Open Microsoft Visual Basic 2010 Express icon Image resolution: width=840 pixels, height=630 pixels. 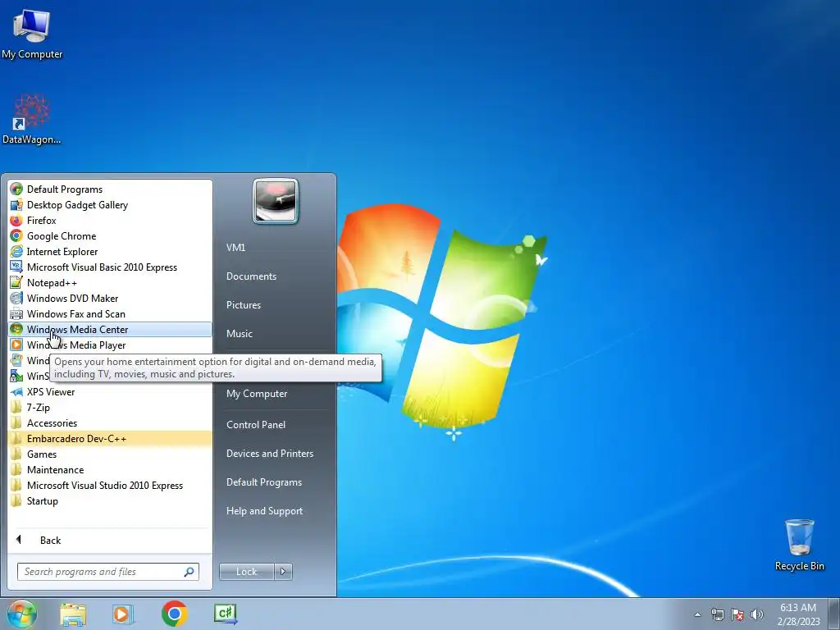click(x=16, y=267)
